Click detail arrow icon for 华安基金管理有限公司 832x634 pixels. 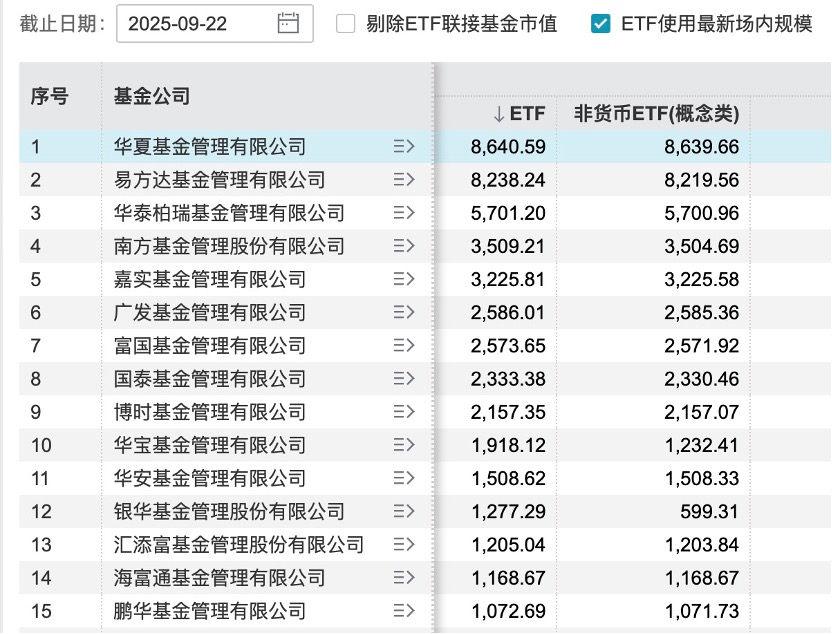point(404,478)
